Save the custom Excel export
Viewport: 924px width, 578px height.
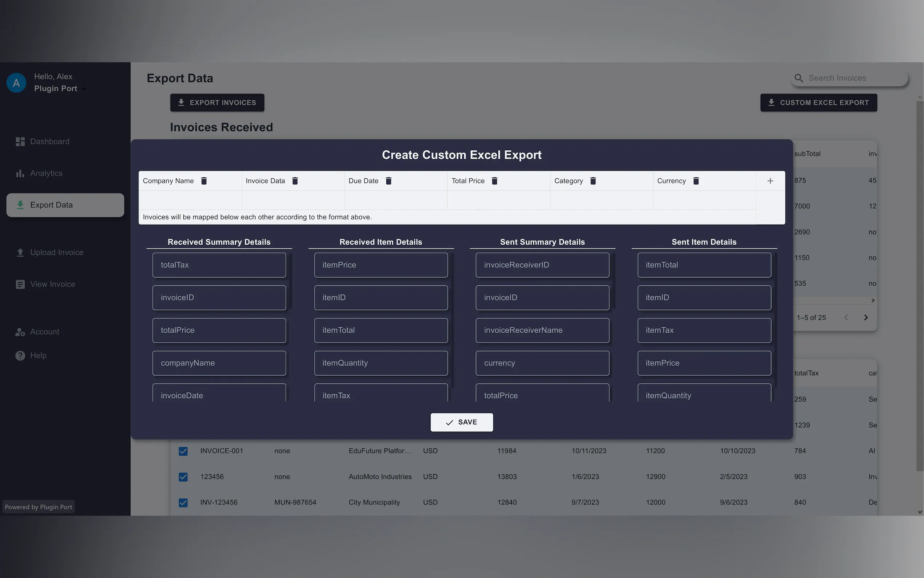click(461, 422)
